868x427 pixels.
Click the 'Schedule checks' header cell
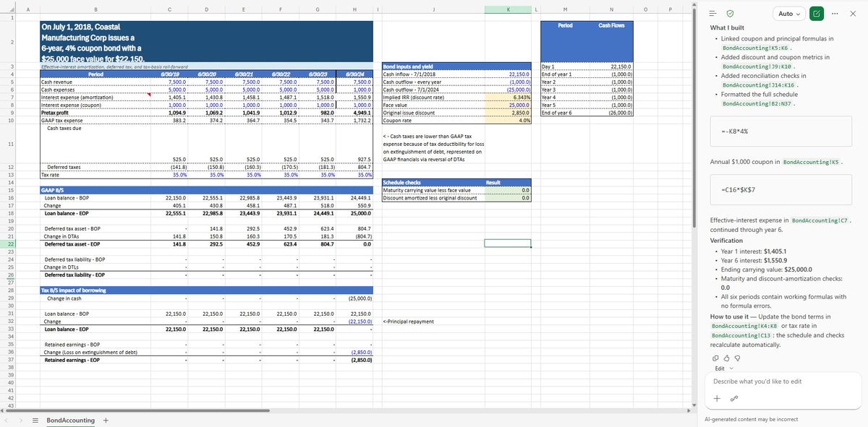(433, 182)
